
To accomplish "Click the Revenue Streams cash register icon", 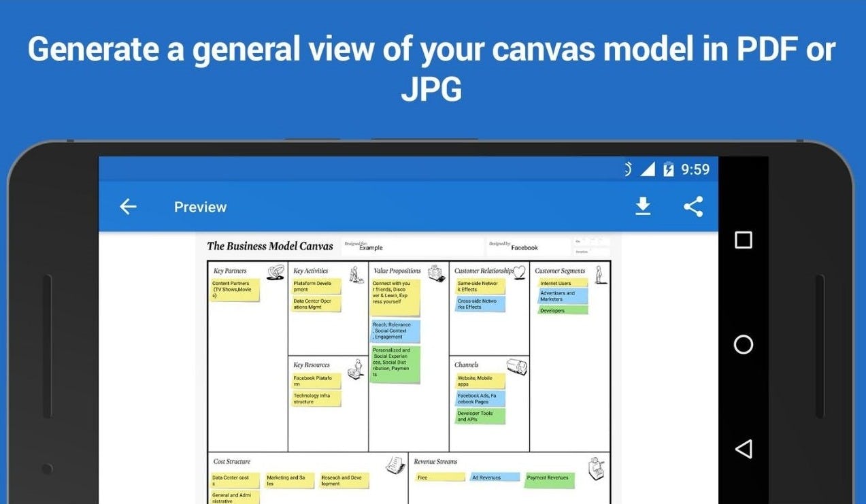I will click(597, 466).
